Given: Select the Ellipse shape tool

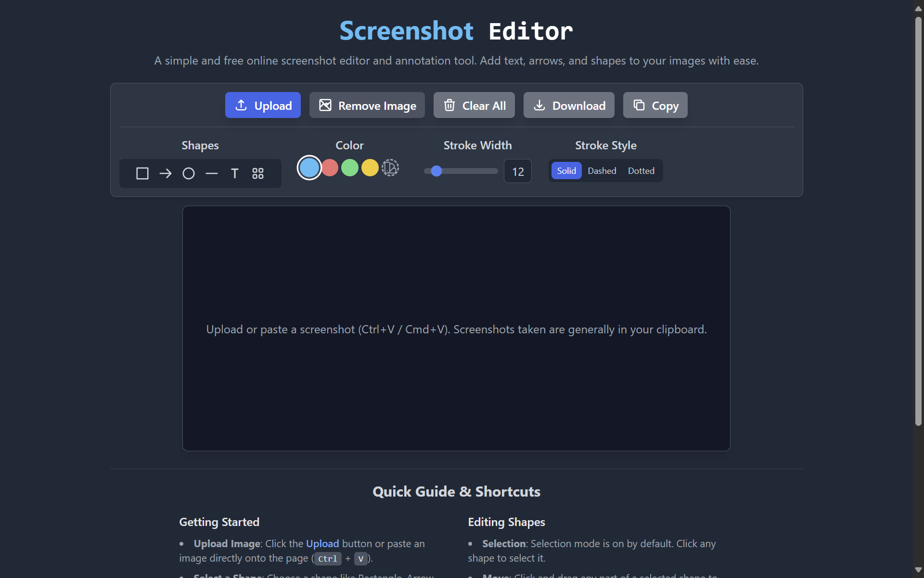Looking at the screenshot, I should tap(188, 173).
